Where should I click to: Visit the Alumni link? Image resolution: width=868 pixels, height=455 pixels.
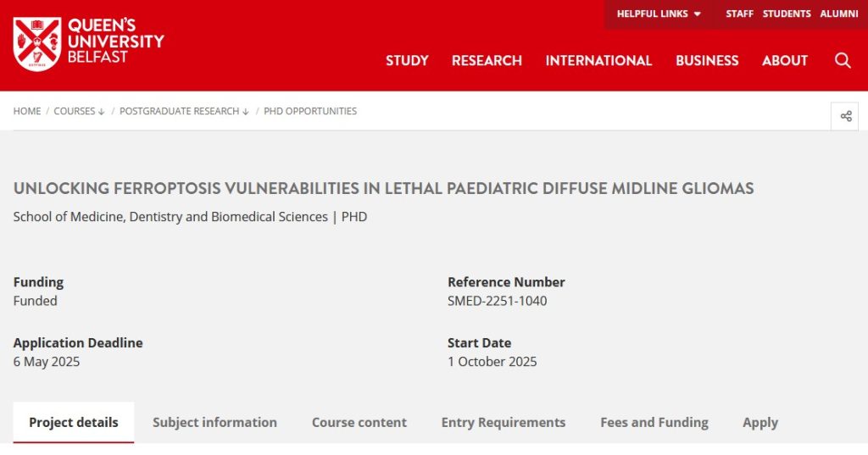[x=839, y=14]
